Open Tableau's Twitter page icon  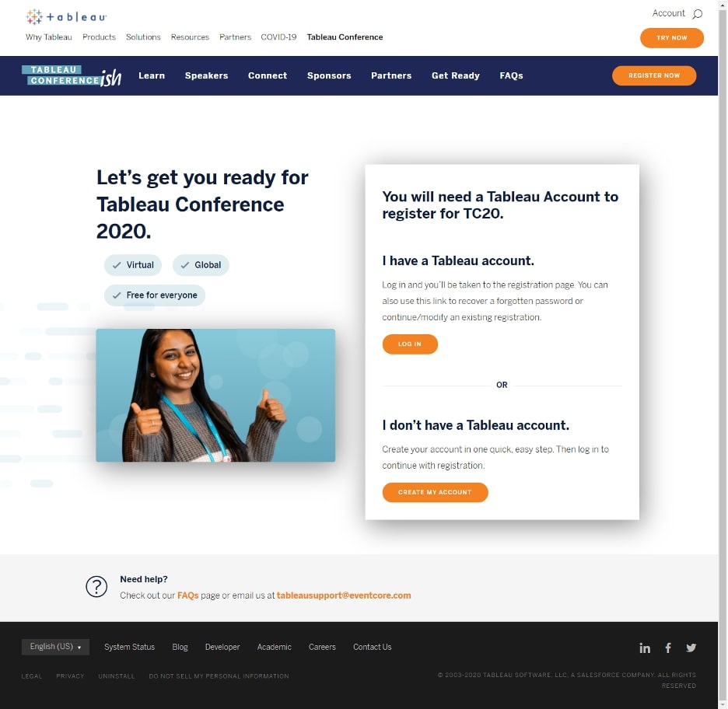[691, 648]
